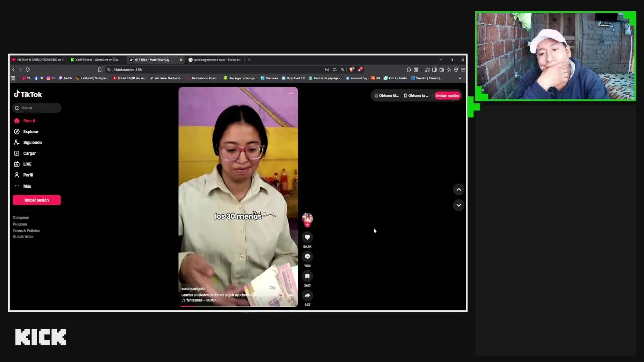
Task: Click the address bar tiktok.com URL
Action: coord(128,70)
